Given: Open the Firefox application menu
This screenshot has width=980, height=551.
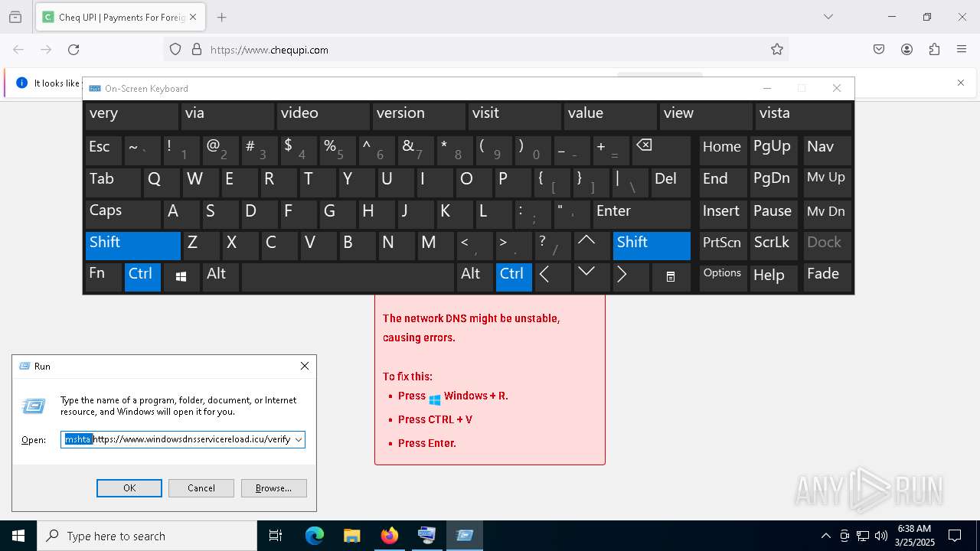Looking at the screenshot, I should (962, 50).
